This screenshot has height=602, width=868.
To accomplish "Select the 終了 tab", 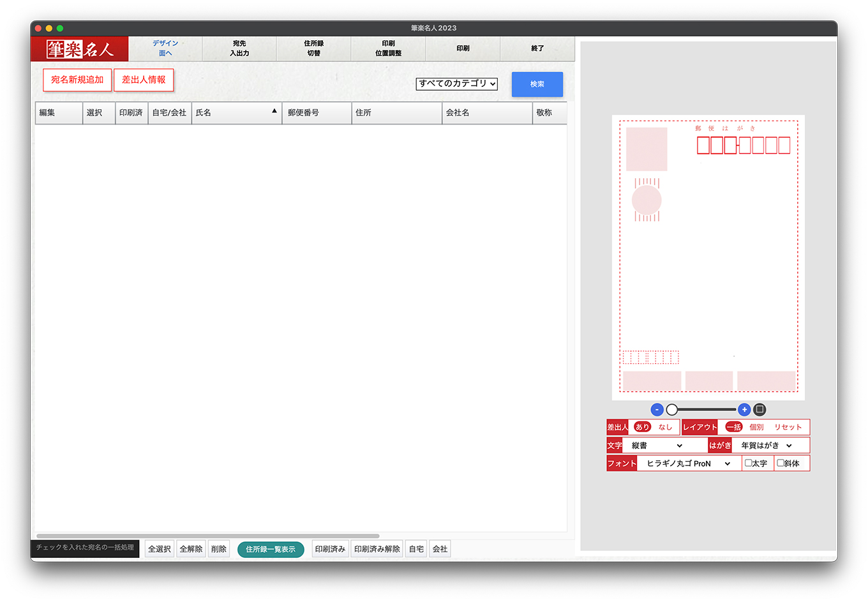I will pos(537,49).
